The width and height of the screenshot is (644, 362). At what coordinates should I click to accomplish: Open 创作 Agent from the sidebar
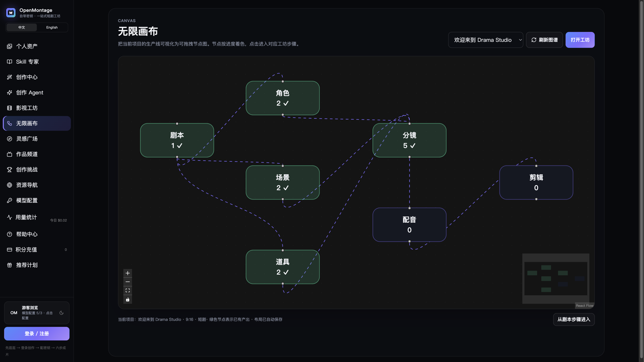(37, 93)
